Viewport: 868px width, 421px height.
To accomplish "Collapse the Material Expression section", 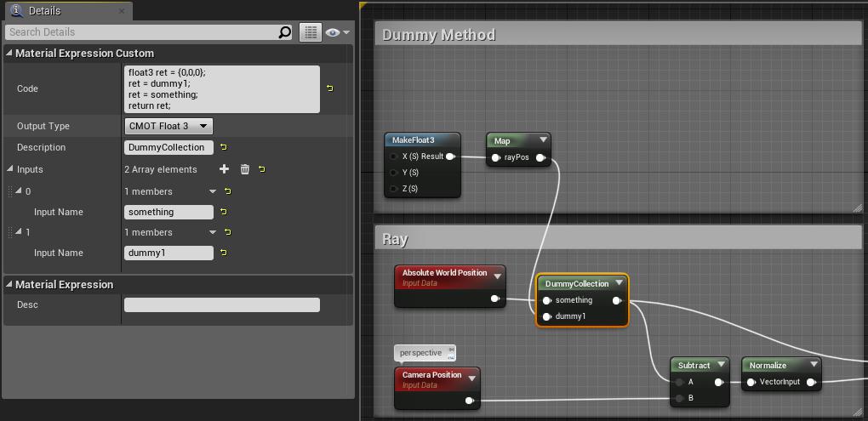I will [9, 284].
